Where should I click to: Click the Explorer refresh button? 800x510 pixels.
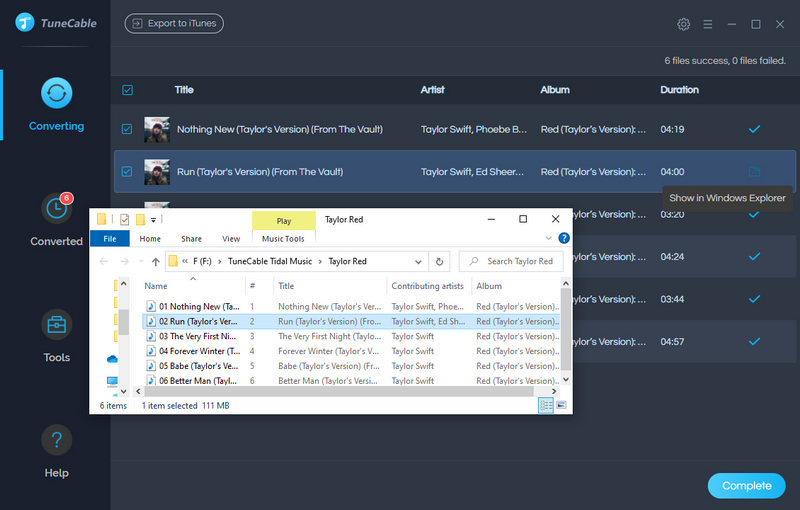click(439, 262)
